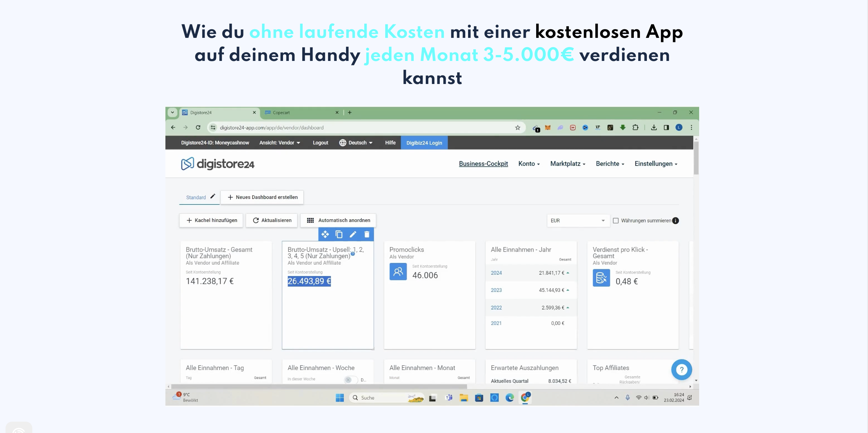Open Microsoft Teams from the taskbar

449,398
